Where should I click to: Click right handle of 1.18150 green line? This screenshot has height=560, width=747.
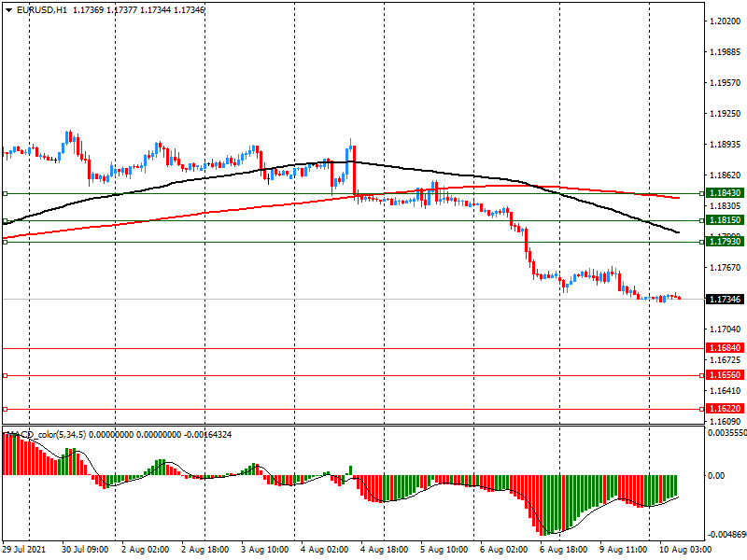(702, 221)
